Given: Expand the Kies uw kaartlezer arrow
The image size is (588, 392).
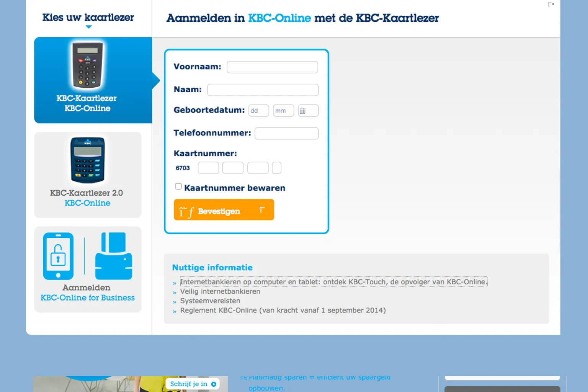Looking at the screenshot, I should [88, 27].
